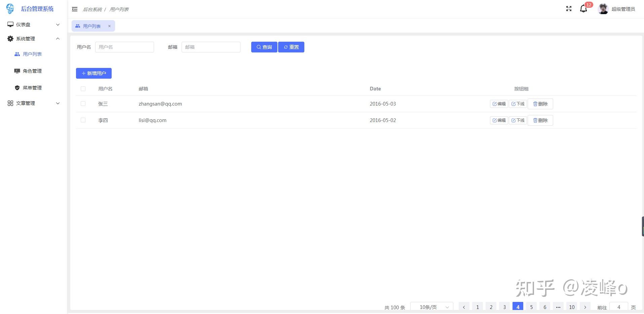Open 角色管理 via its card icon

click(x=17, y=71)
